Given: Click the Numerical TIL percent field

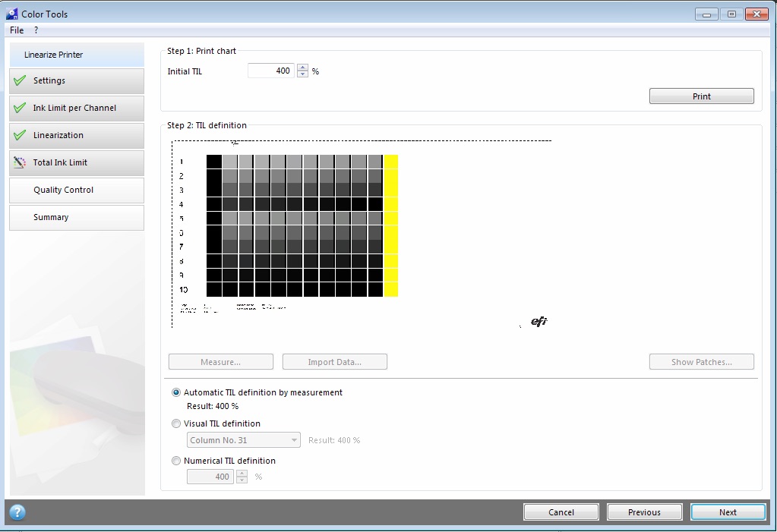Looking at the screenshot, I should click(210, 477).
